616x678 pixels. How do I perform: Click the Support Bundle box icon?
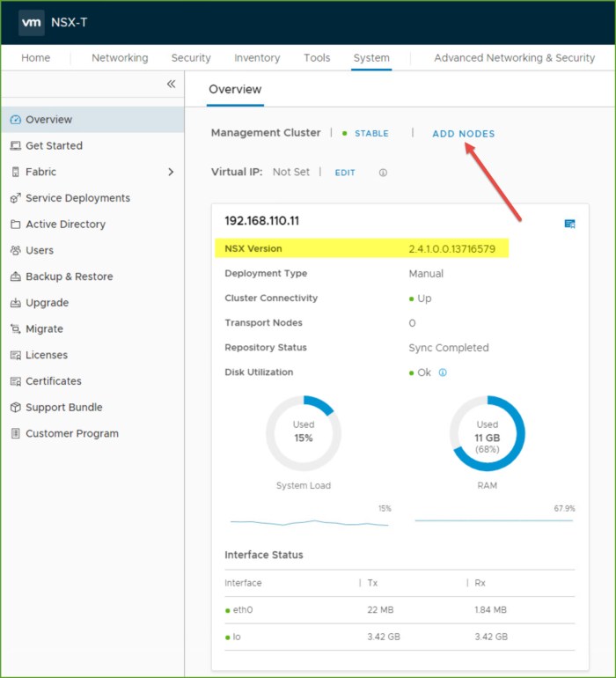pyautogui.click(x=15, y=408)
